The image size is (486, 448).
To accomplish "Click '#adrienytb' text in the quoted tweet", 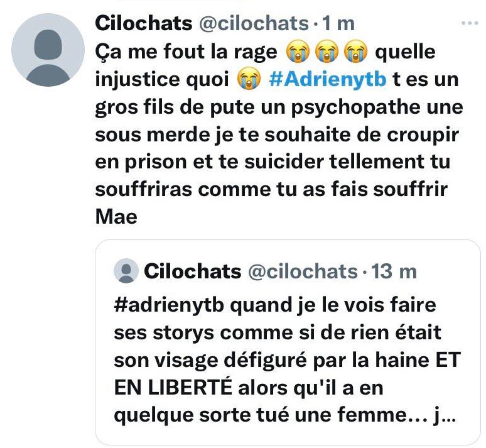I will pos(169,305).
